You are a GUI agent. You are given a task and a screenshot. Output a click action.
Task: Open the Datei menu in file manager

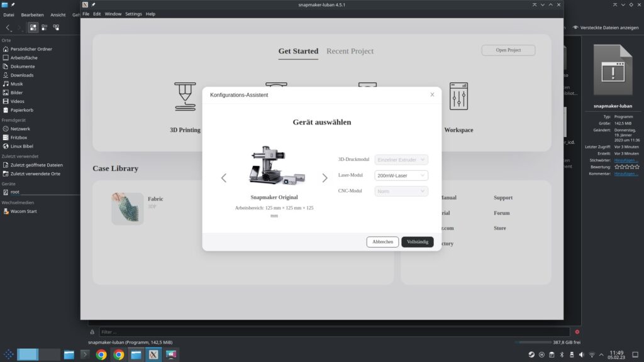coord(9,15)
